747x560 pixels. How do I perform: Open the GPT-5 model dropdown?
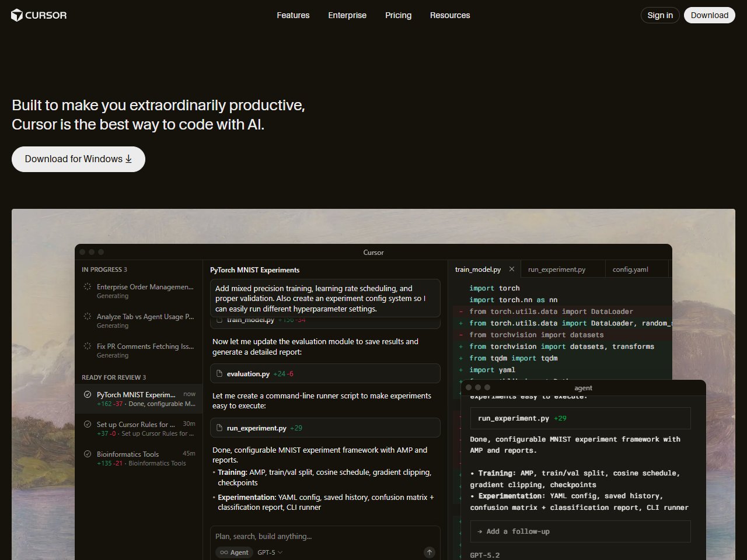[270, 552]
